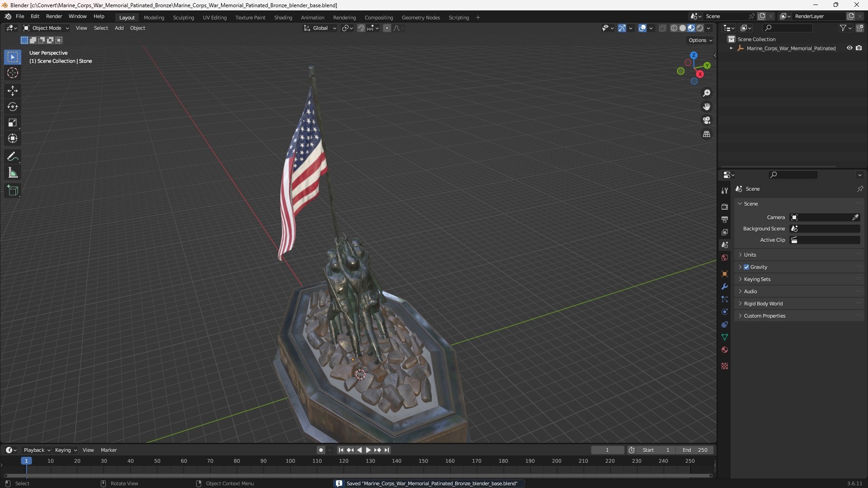
Task: Activate the Rotate tool
Action: tap(13, 107)
